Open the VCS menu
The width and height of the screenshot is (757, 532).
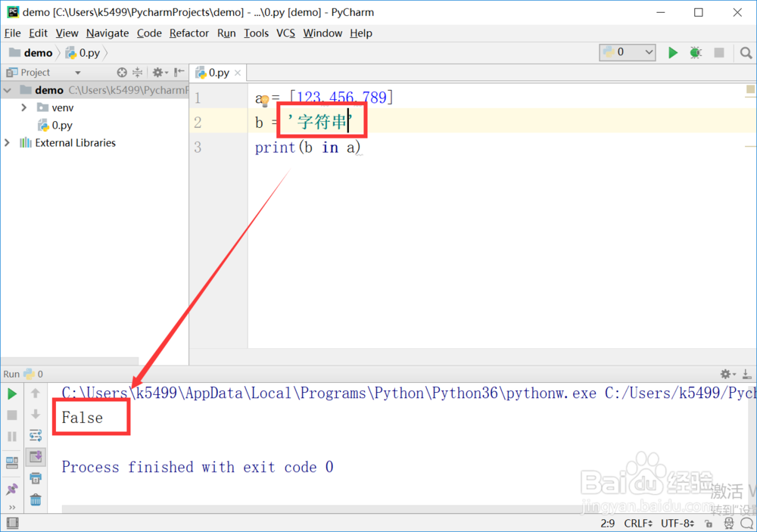pos(285,33)
